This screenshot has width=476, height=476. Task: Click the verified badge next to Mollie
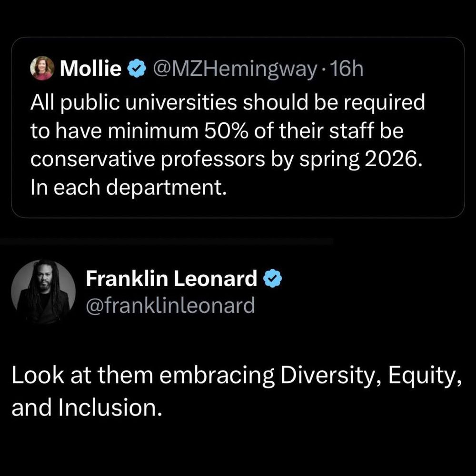pos(138,69)
